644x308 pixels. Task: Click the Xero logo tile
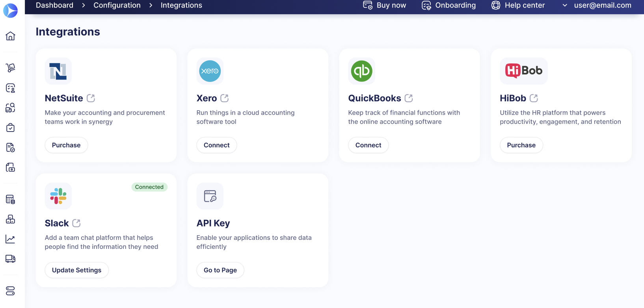coord(210,71)
